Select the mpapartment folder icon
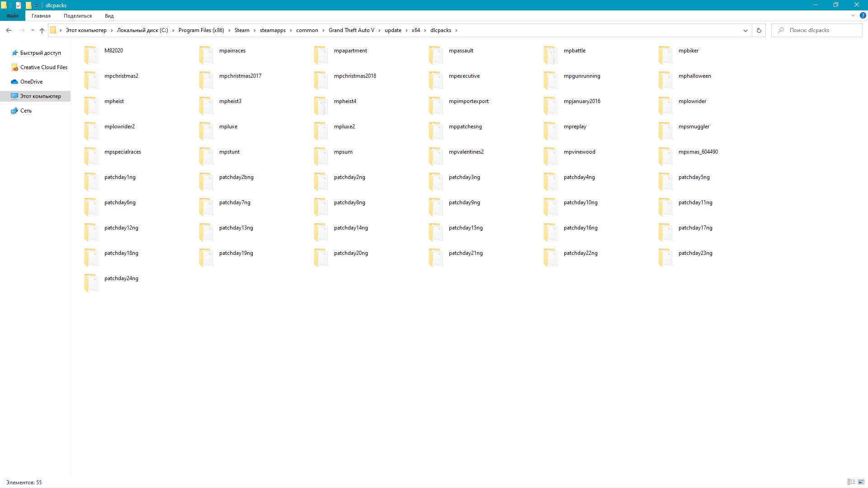 tap(321, 55)
